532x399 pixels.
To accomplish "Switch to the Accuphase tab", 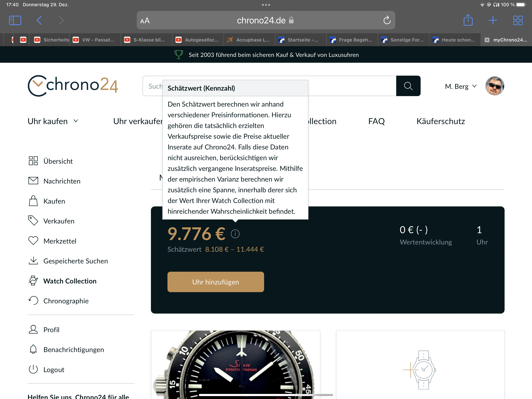I will pyautogui.click(x=249, y=40).
